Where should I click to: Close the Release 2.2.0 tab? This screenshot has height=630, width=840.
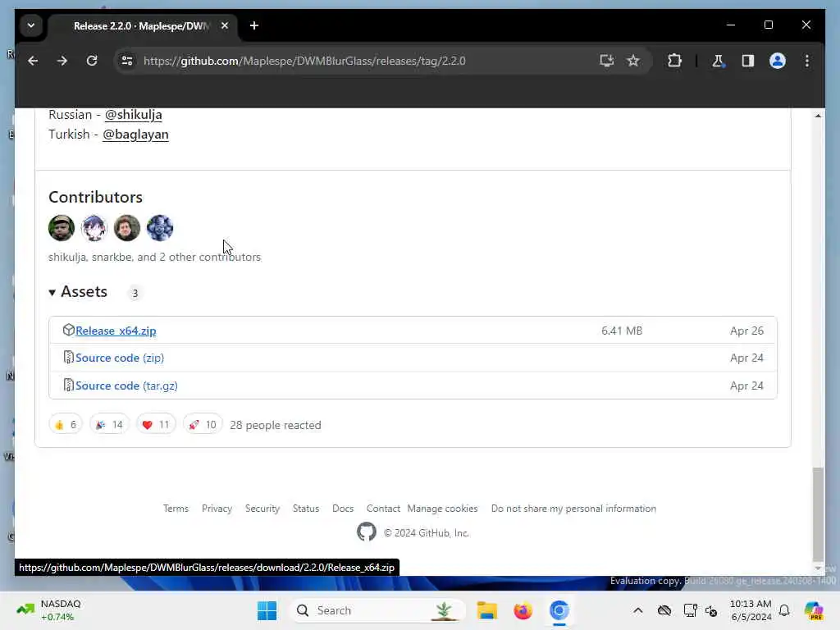(225, 25)
